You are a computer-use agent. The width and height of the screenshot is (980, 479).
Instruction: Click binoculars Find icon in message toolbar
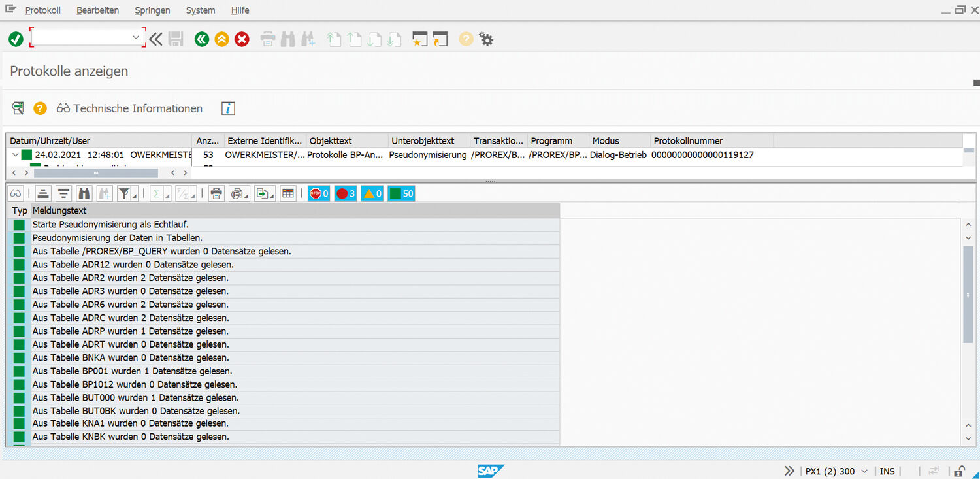[x=84, y=193]
